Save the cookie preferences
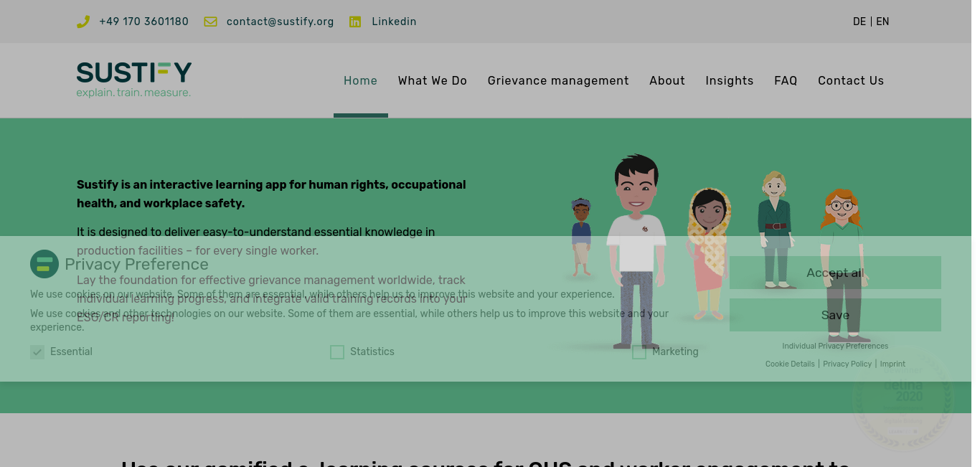The height and width of the screenshot is (467, 980). [835, 315]
